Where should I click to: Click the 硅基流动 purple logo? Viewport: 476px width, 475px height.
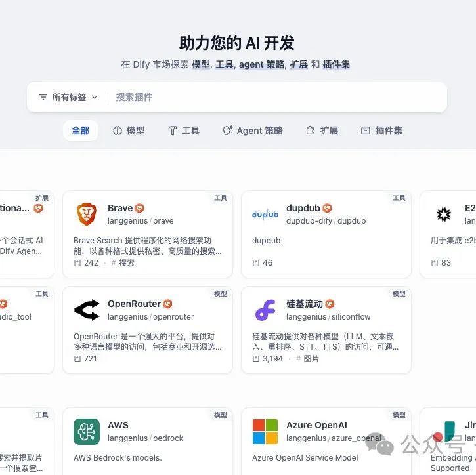click(265, 310)
